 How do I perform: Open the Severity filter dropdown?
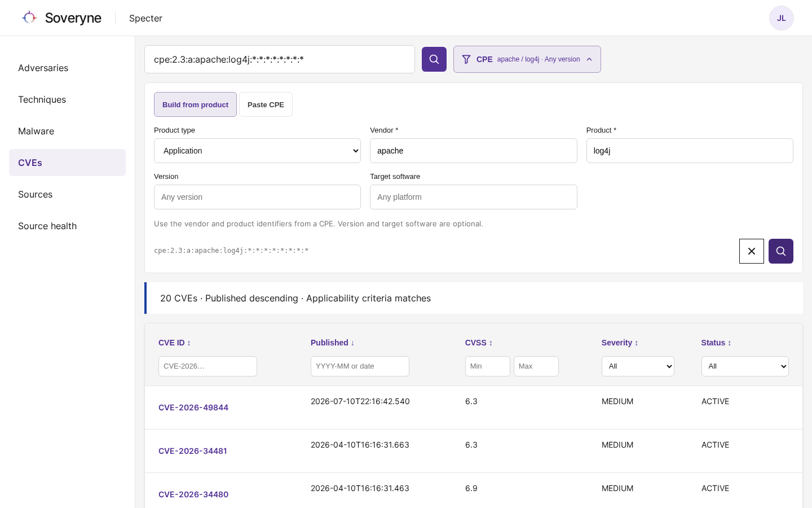click(638, 366)
